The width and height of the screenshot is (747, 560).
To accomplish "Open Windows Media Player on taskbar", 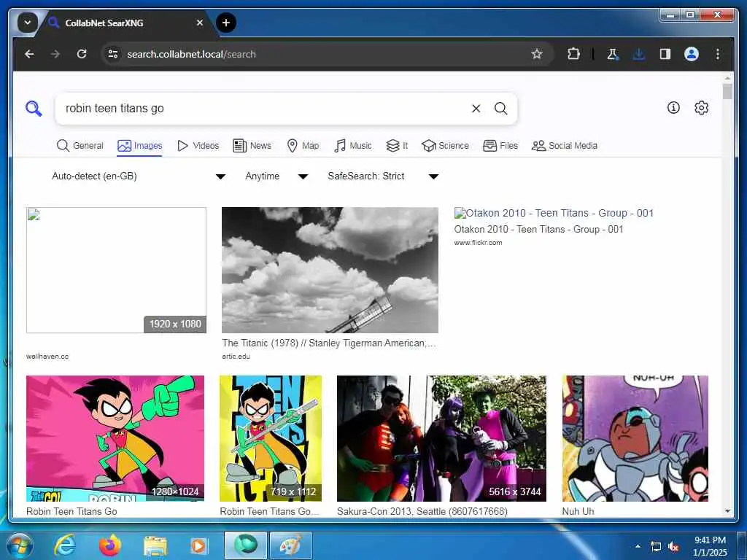I will click(198, 545).
